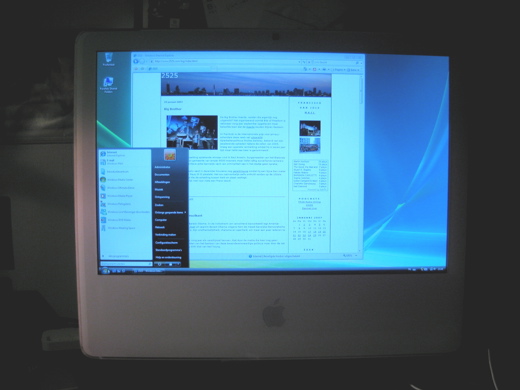
Task: Click the lower sidebar photo thumbnail
Action: [x=310, y=145]
